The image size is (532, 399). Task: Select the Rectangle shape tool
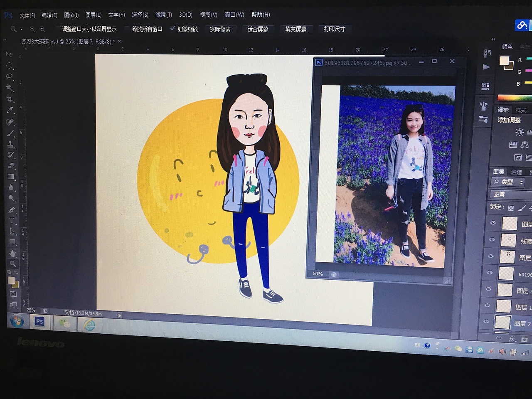point(12,242)
